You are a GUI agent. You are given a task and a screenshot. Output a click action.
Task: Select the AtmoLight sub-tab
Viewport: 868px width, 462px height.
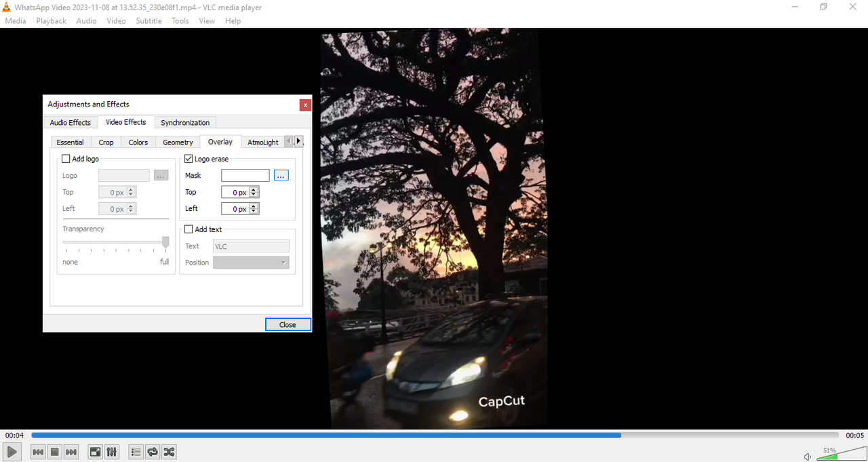tap(262, 142)
